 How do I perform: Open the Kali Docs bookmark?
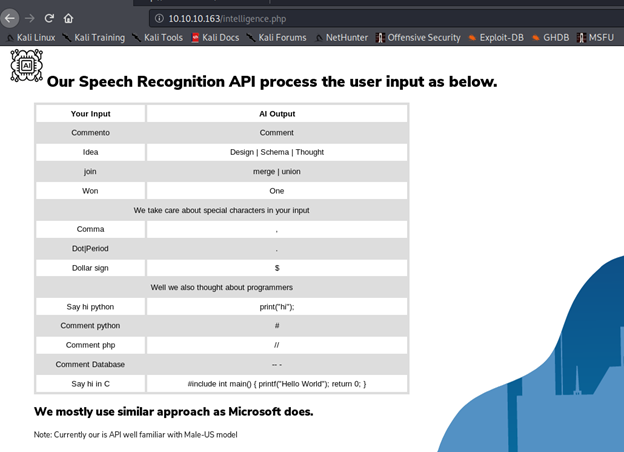point(215,38)
